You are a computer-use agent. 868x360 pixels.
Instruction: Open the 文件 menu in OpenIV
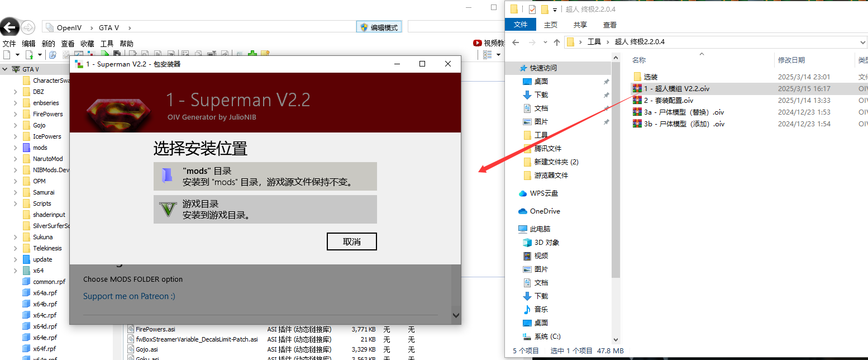[9, 44]
